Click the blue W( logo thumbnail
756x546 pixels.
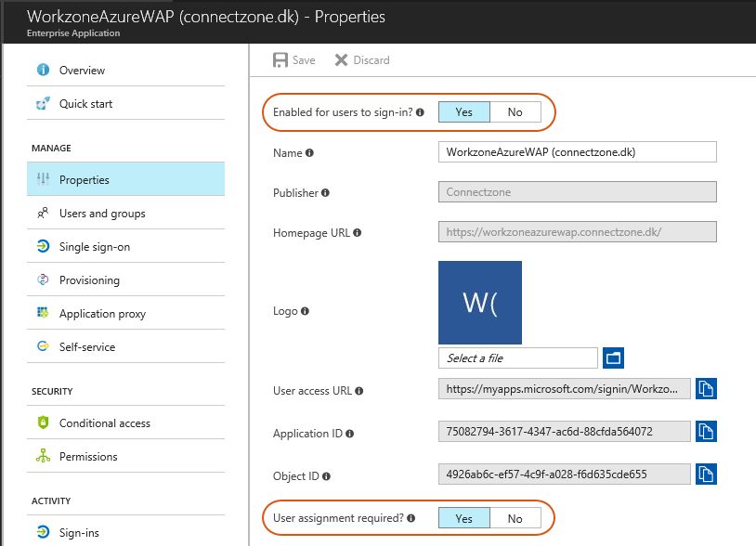click(480, 303)
